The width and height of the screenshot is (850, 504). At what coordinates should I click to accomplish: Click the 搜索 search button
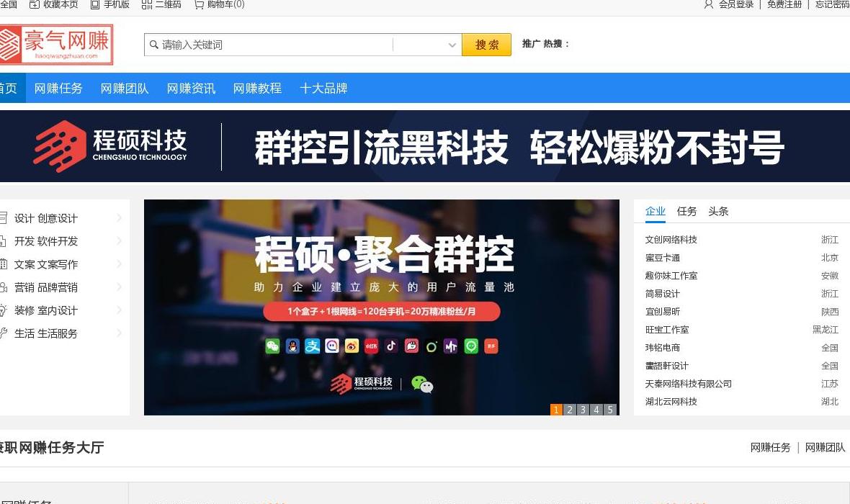click(487, 45)
